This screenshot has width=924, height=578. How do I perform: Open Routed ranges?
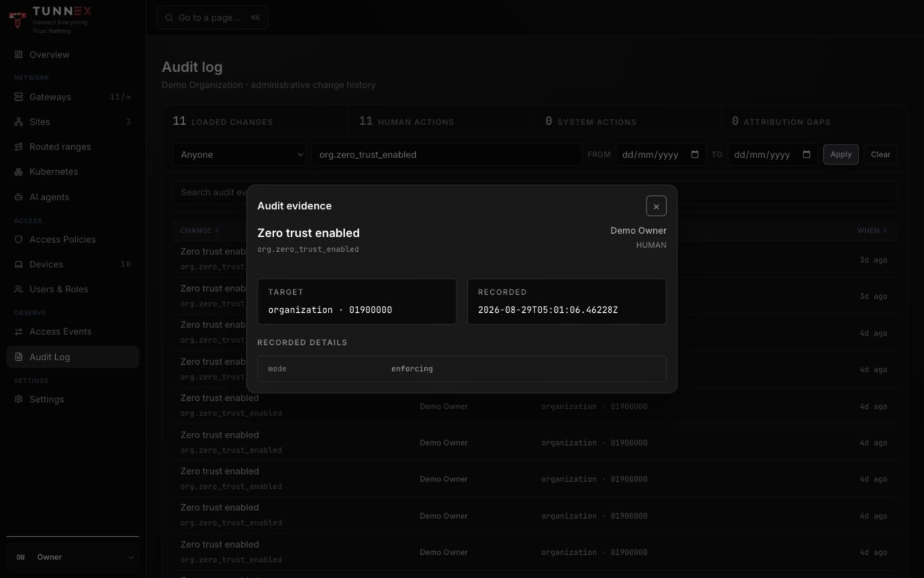click(x=73, y=146)
